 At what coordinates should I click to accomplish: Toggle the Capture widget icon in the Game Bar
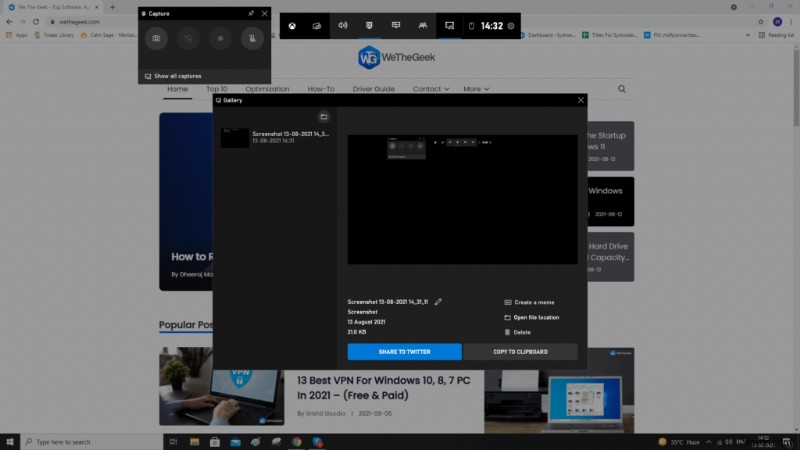[x=369, y=26]
